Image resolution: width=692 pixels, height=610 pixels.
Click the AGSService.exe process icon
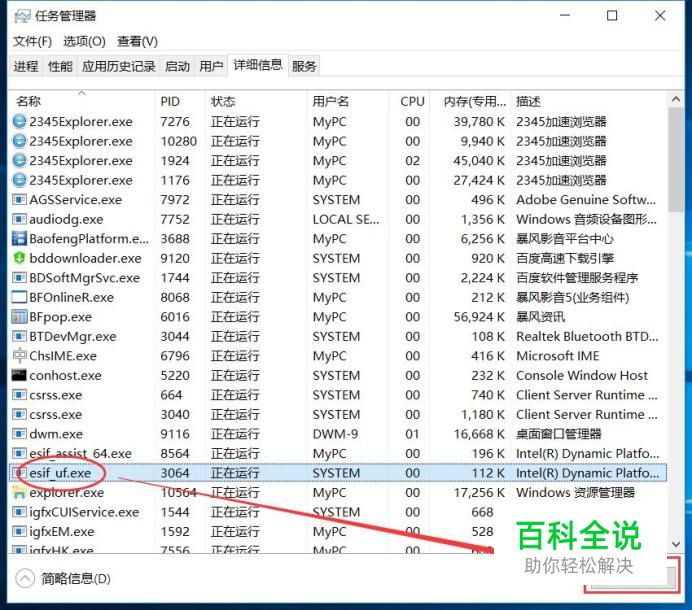[x=19, y=200]
